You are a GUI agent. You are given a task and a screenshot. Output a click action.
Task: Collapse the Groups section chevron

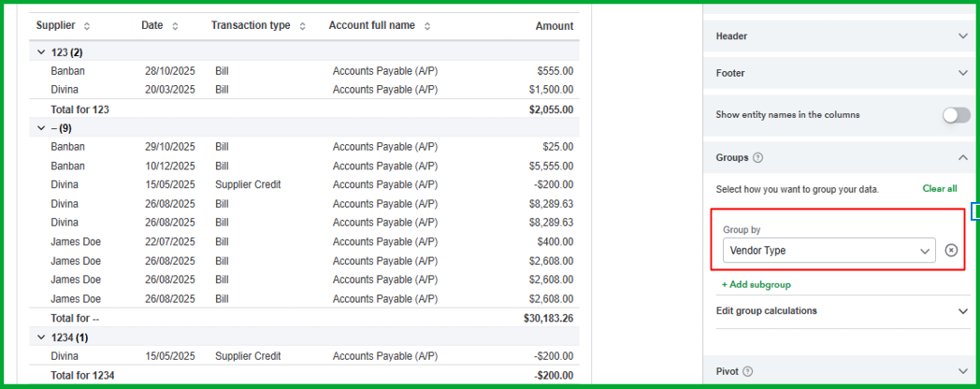[963, 158]
